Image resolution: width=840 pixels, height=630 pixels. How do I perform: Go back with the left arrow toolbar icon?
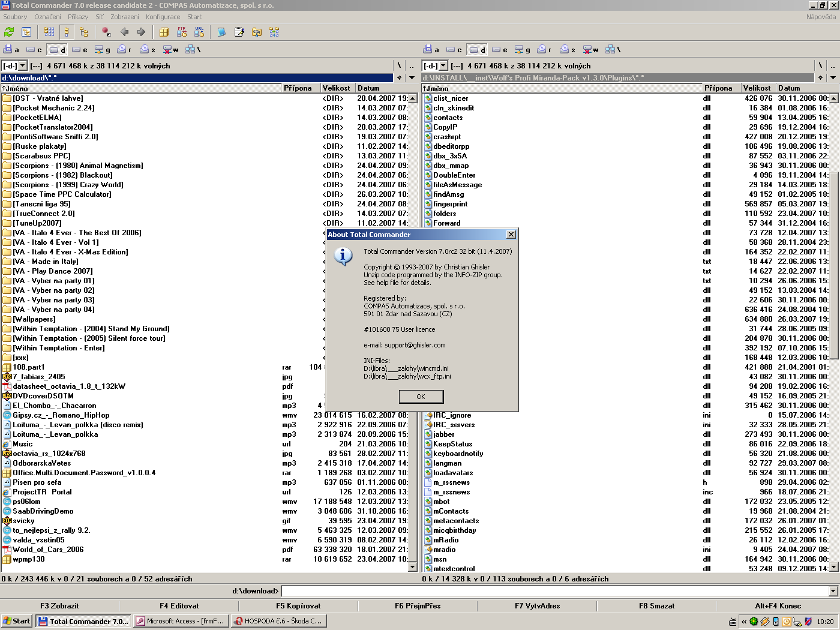124,32
